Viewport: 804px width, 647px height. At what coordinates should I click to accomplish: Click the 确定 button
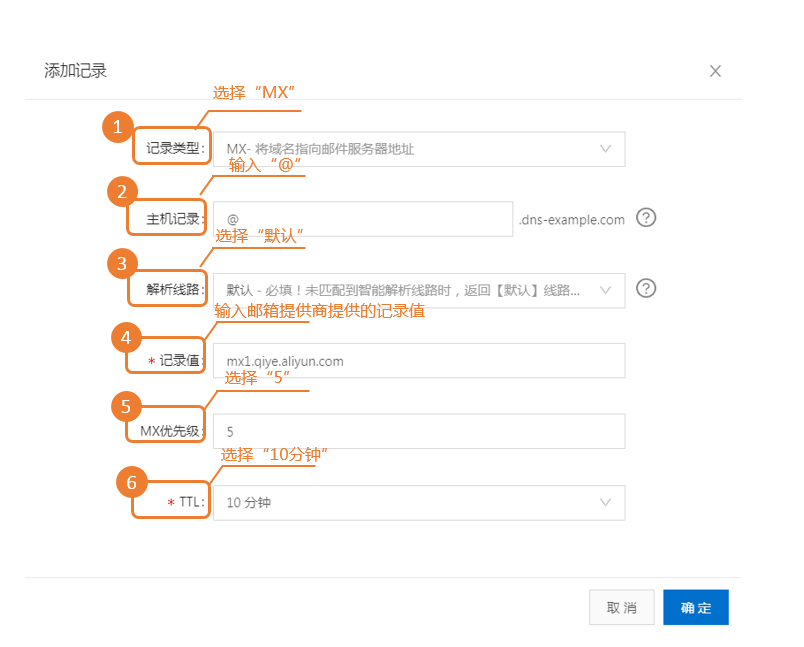tap(696, 608)
